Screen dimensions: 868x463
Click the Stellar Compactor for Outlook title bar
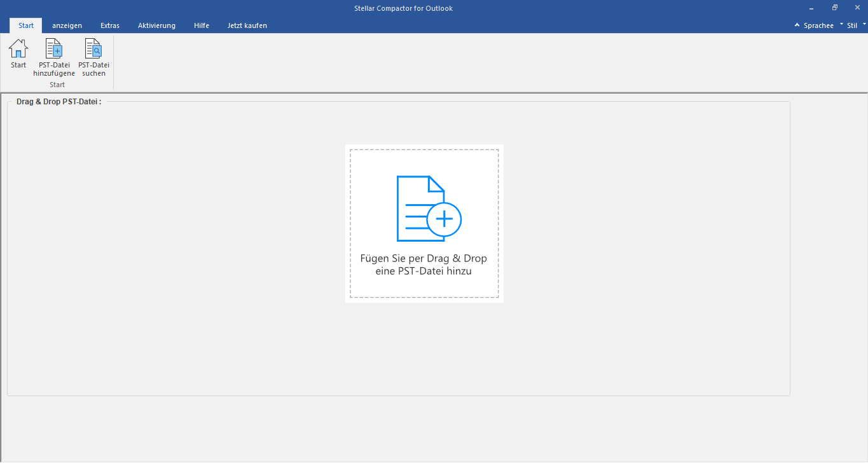pos(403,8)
